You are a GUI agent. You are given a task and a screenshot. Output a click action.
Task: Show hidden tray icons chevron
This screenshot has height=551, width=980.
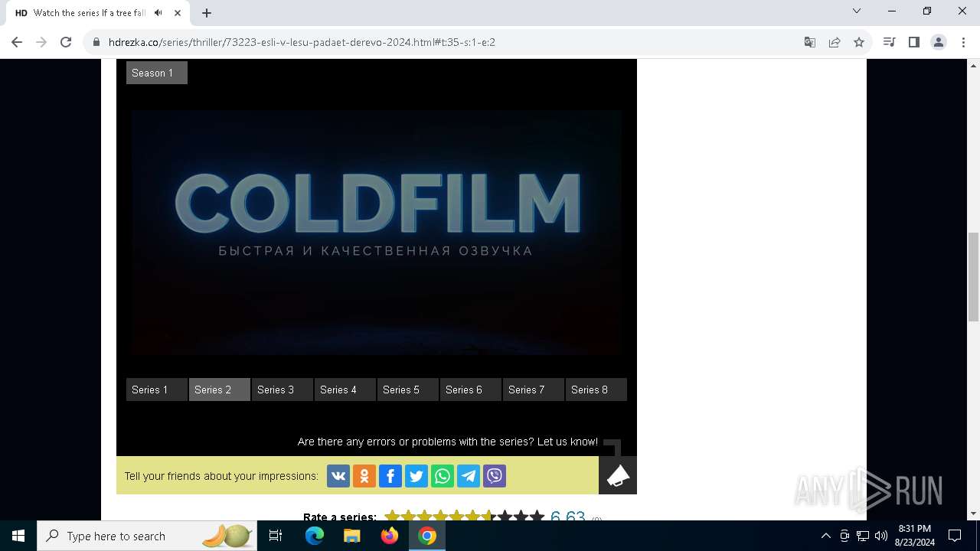tap(825, 536)
